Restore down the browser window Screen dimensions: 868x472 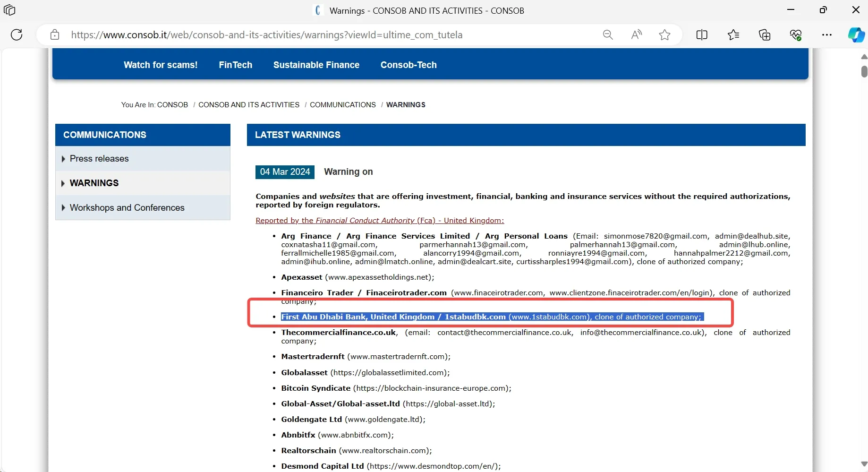823,10
